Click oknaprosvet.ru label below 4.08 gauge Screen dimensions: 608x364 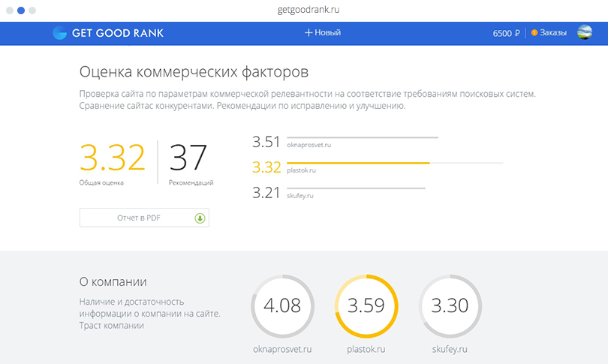[x=282, y=349]
